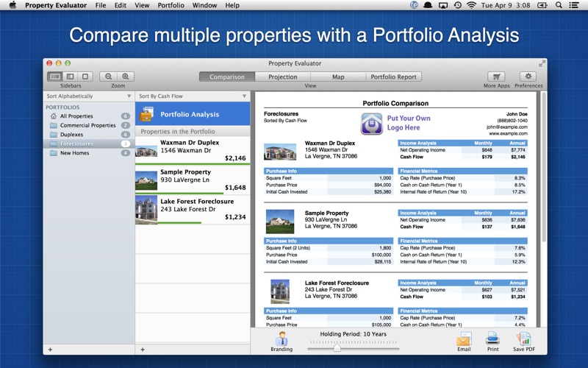Click the Duplexes folder icon
This screenshot has height=368, width=588.
tap(54, 135)
